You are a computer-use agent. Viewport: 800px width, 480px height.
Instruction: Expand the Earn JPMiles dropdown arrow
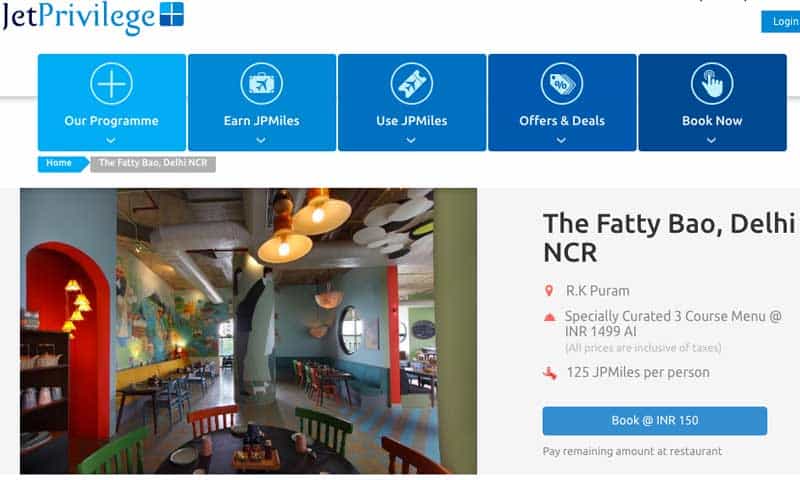click(x=261, y=140)
